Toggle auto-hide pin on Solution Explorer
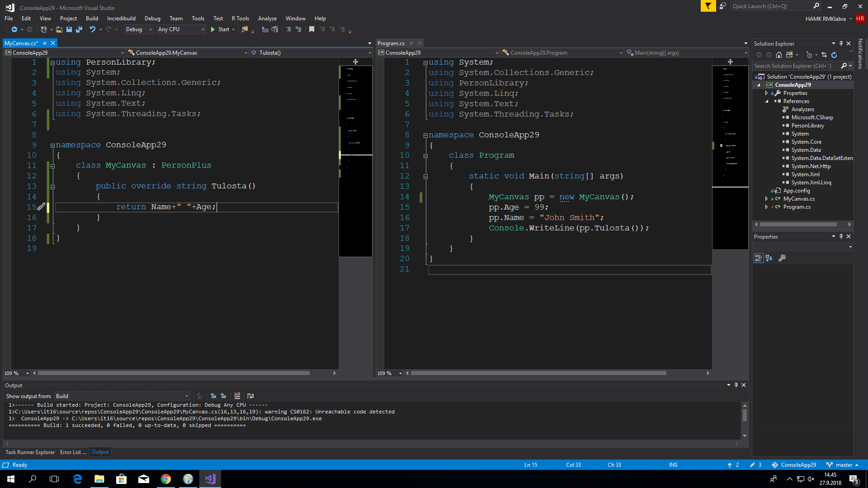Screen dimensions: 868x488 (x=841, y=43)
